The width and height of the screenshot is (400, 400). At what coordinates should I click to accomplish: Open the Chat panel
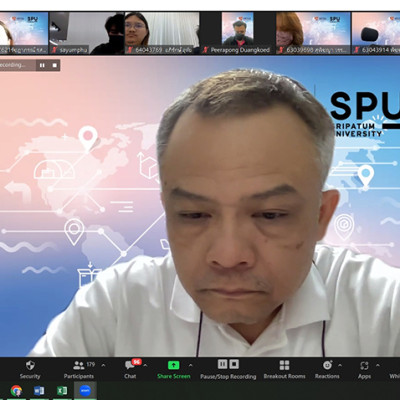tap(130, 365)
